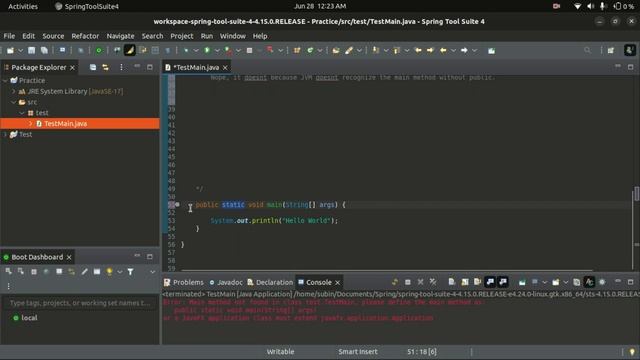Go to Next Annotation icon
Image resolution: width=640 pixels, height=360 pixels.
coord(376,50)
